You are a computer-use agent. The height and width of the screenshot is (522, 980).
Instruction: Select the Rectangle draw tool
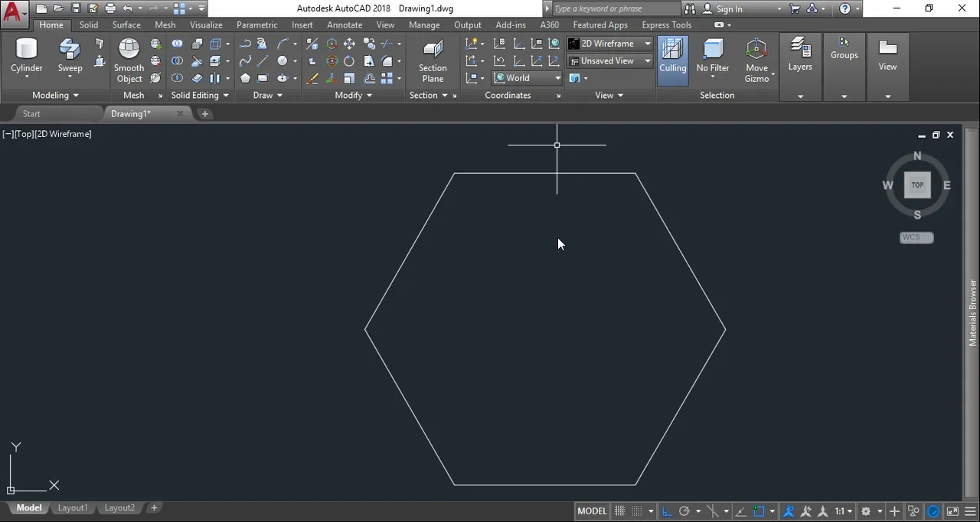[263, 78]
